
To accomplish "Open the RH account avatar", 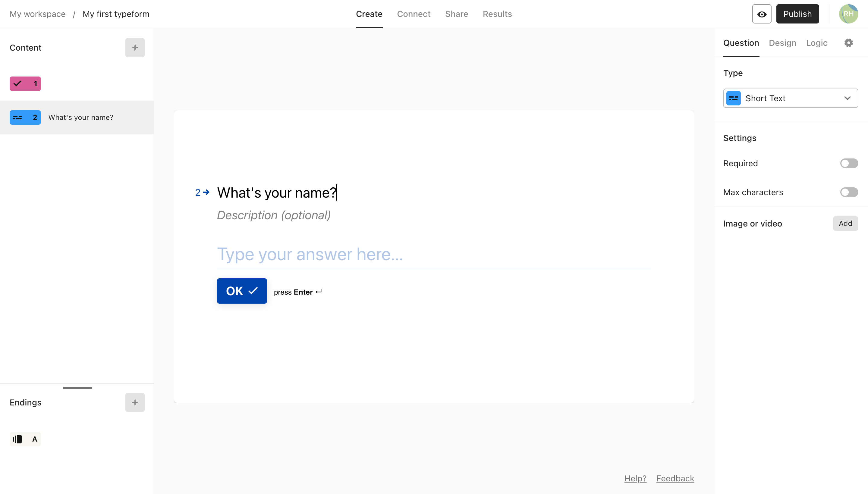I will point(848,14).
